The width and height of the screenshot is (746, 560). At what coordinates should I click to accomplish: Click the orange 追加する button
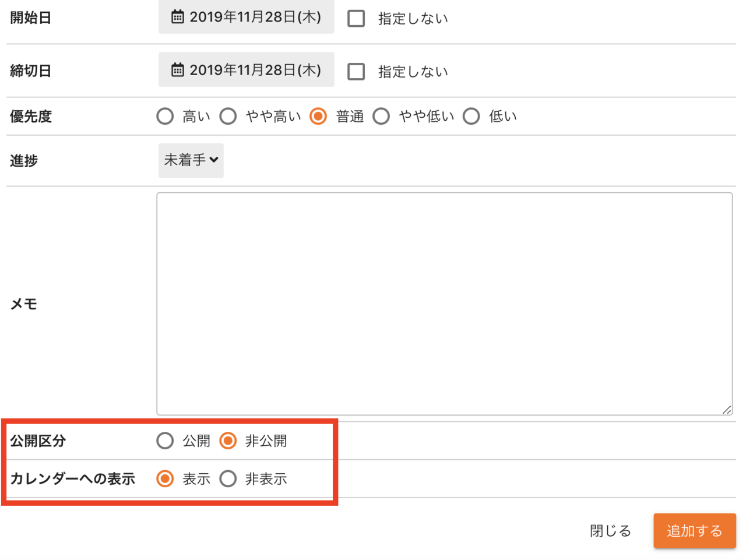coord(695,531)
